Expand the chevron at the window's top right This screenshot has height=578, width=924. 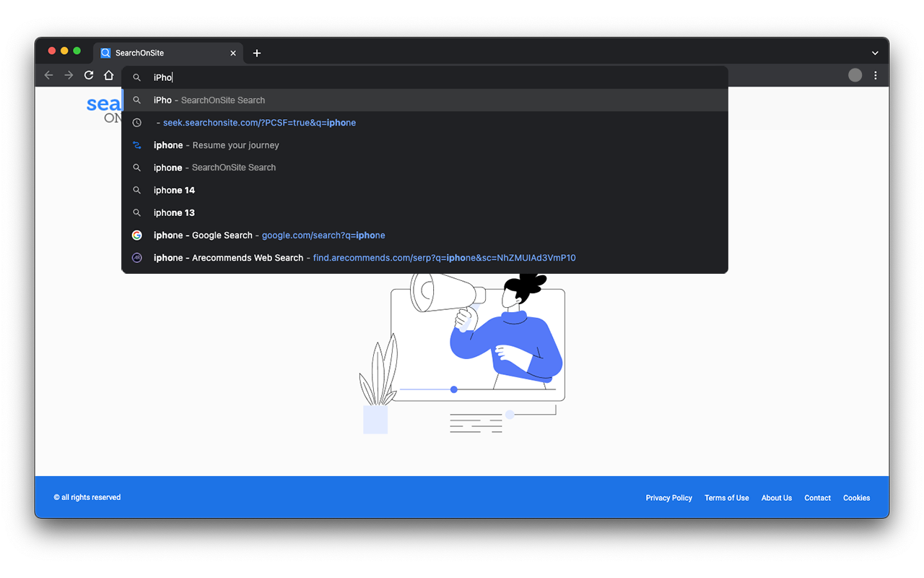click(x=874, y=52)
